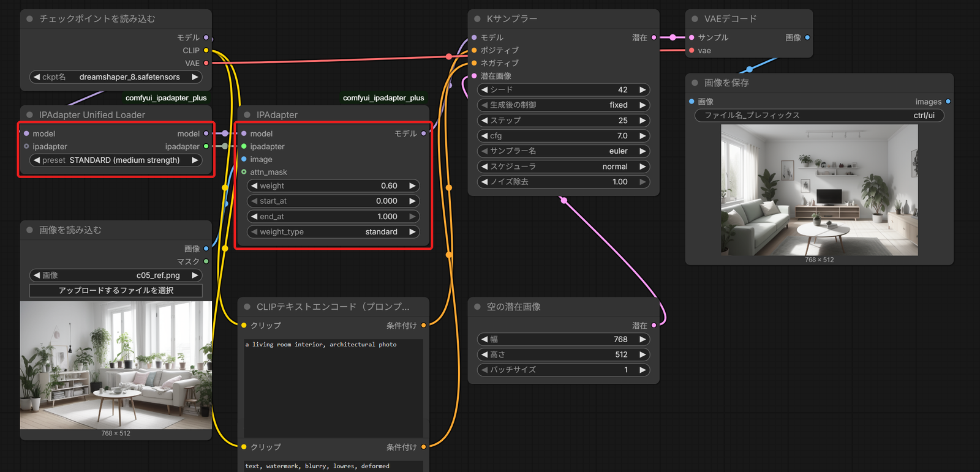The height and width of the screenshot is (472, 980).
Task: Toggle collapse dot of 画像を読み込む node
Action: 29,230
